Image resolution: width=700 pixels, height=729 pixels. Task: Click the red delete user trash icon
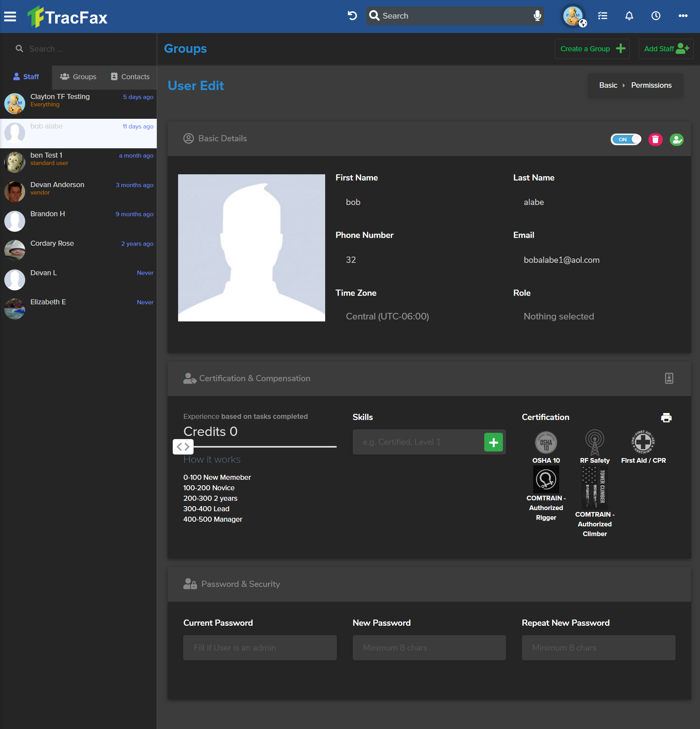(x=655, y=139)
